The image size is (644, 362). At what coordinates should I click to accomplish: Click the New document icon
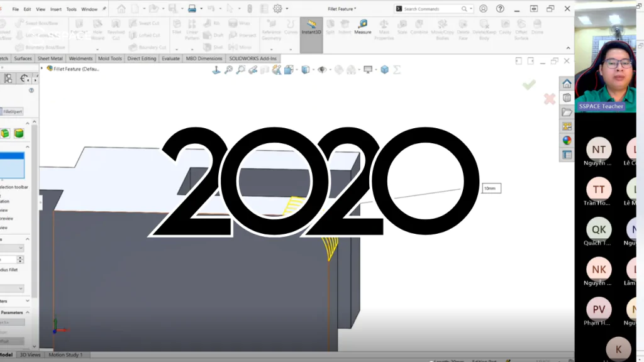point(135,9)
